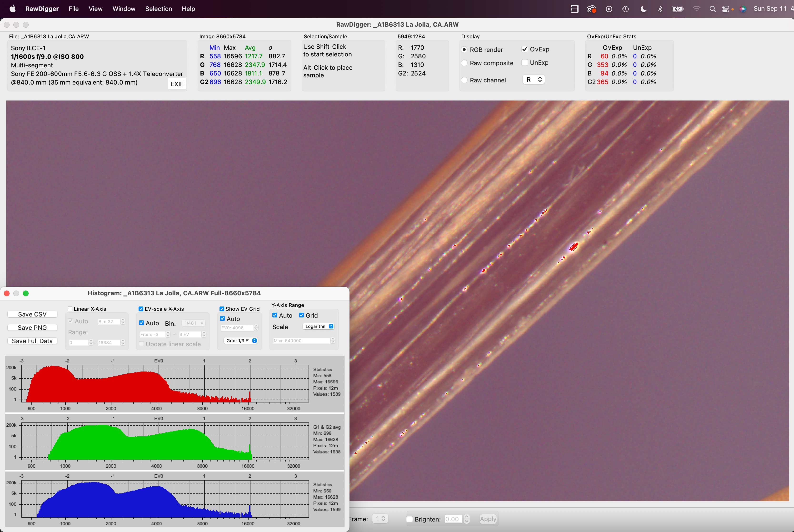
Task: Toggle Auto under EV-scale X-Axis
Action: pyautogui.click(x=141, y=323)
